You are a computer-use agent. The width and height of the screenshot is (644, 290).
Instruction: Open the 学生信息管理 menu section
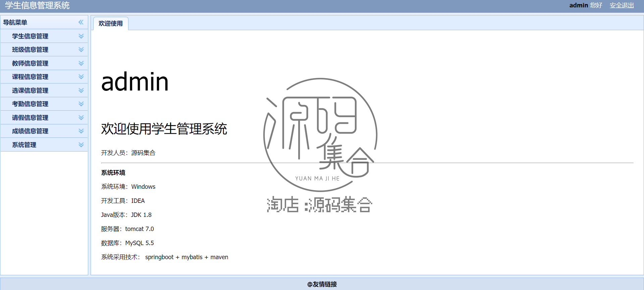coord(44,36)
